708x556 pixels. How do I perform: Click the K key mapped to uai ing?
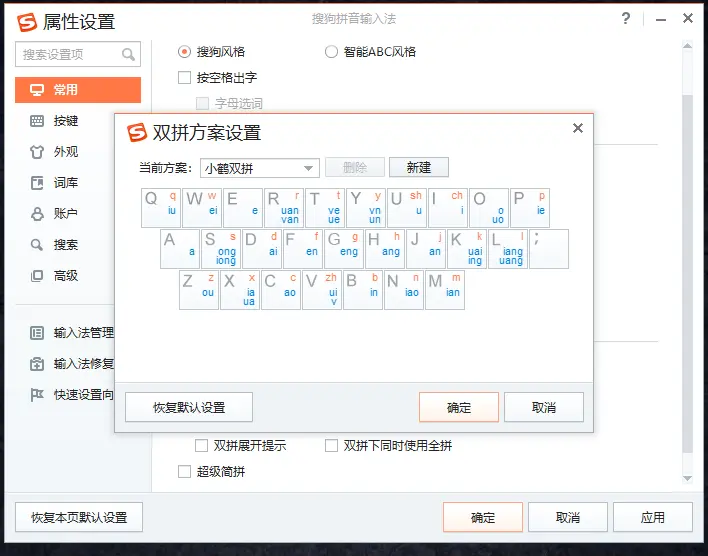tap(467, 249)
